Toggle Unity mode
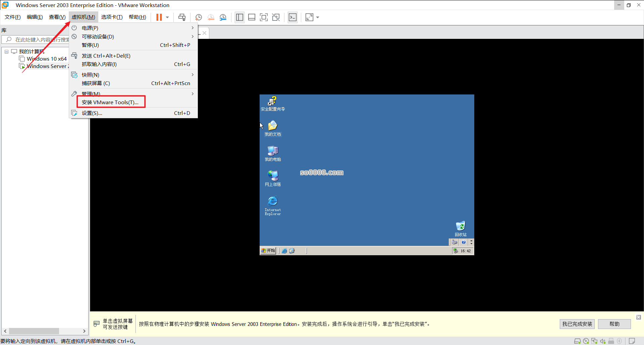644x345 pixels. tap(276, 17)
